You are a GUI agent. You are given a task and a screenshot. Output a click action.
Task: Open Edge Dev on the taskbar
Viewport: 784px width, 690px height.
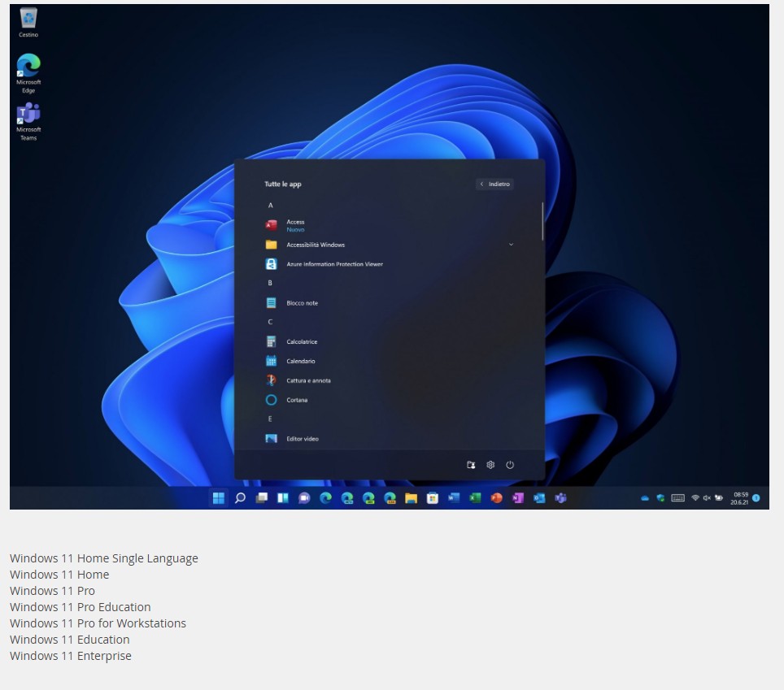point(368,498)
